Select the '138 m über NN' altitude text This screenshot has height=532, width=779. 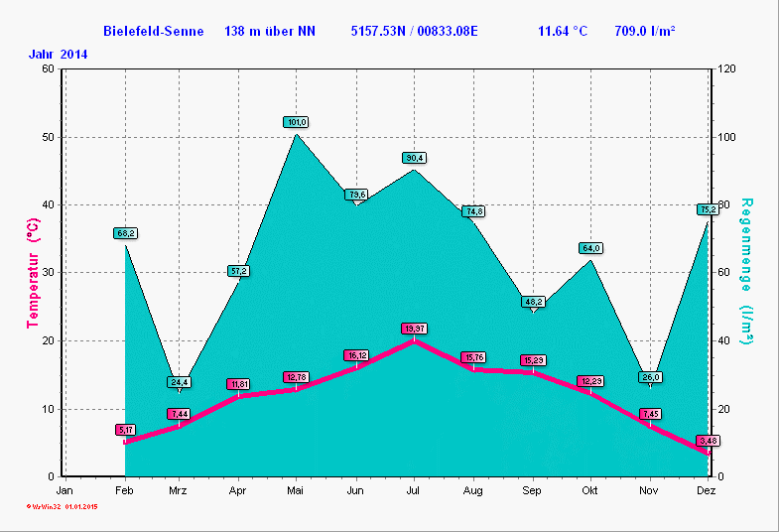click(270, 32)
